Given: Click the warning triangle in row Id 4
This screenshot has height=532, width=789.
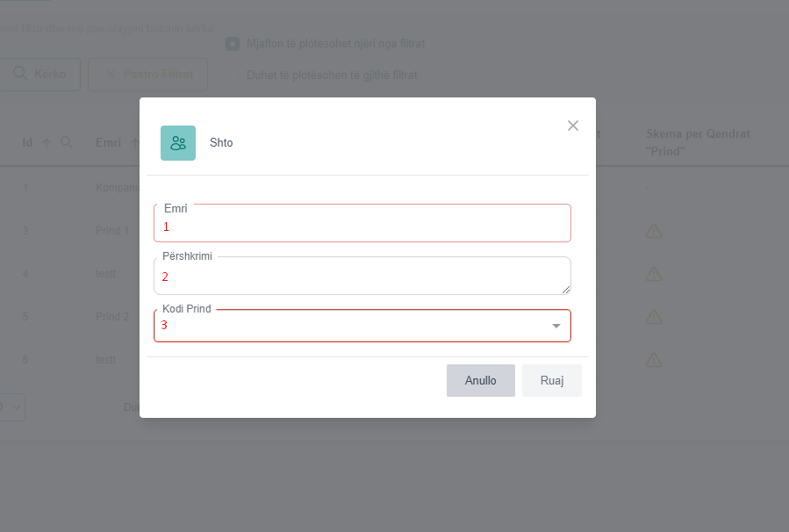Looking at the screenshot, I should 654,274.
